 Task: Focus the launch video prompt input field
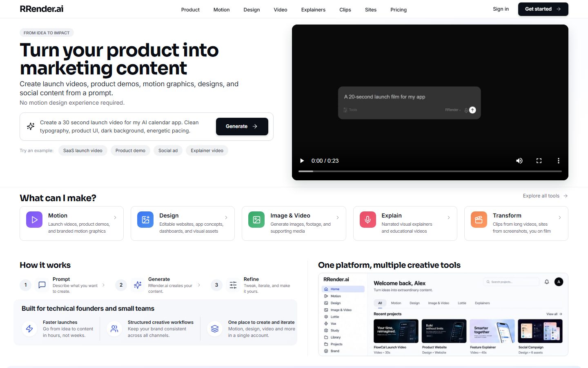click(x=124, y=126)
